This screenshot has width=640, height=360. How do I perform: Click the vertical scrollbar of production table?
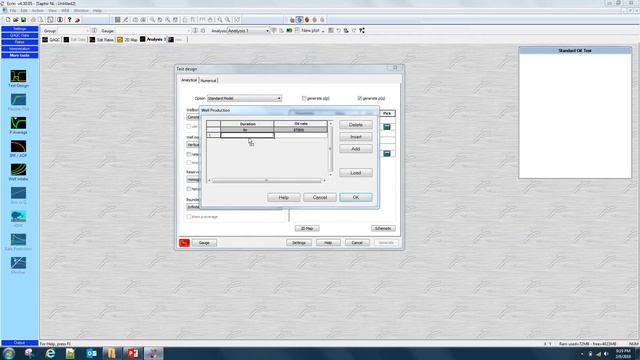point(331,149)
